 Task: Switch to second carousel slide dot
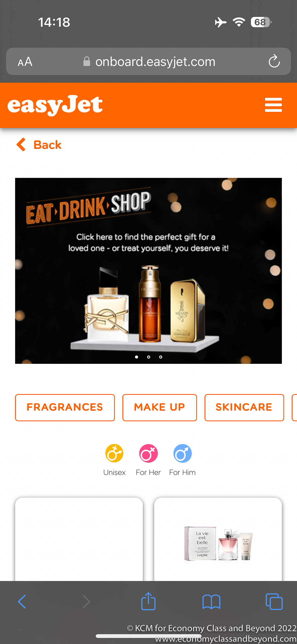coord(149,357)
